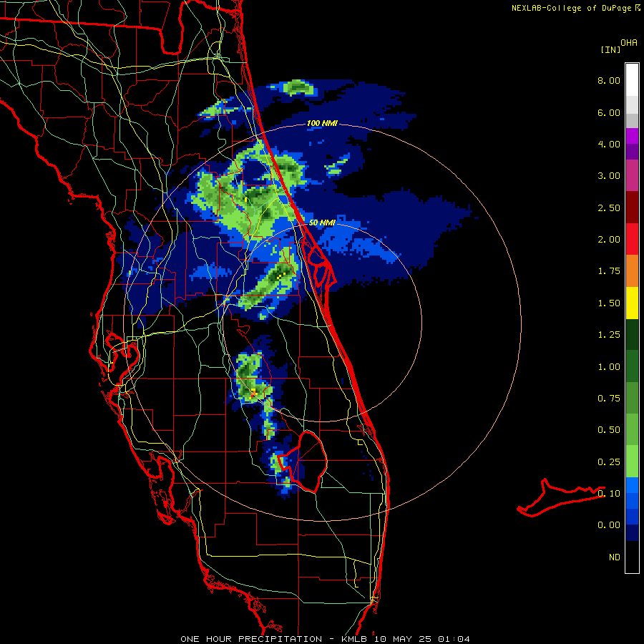The height and width of the screenshot is (644, 644).
Task: Click the 2.00 legend value
Action: 609,240
